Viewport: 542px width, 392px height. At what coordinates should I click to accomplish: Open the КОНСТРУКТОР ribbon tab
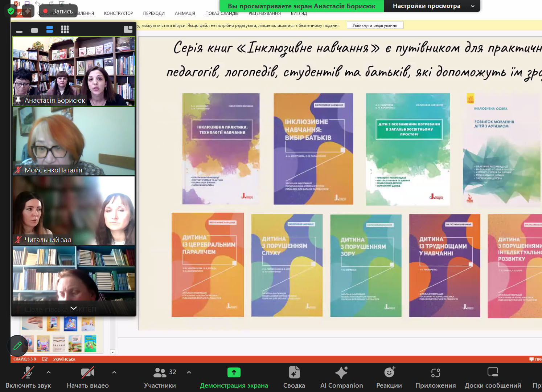click(x=119, y=13)
